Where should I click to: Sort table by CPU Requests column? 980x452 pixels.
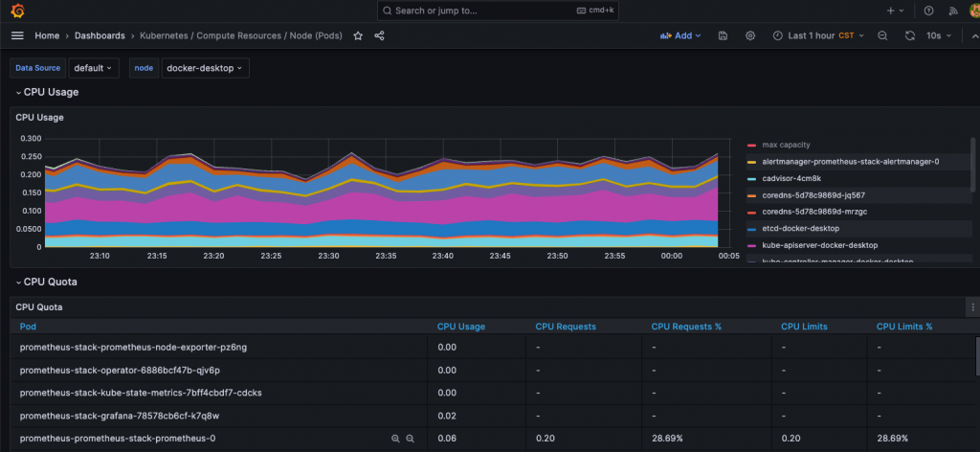tap(566, 327)
